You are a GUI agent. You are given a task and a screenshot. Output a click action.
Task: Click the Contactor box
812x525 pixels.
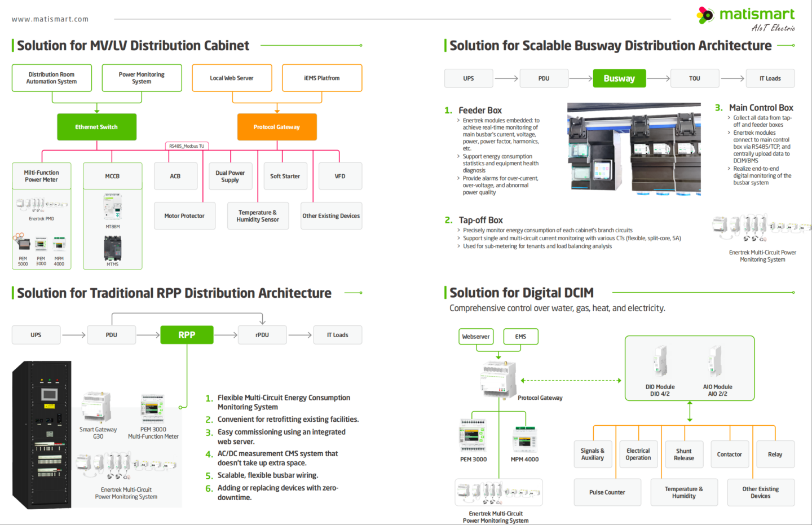point(730,455)
